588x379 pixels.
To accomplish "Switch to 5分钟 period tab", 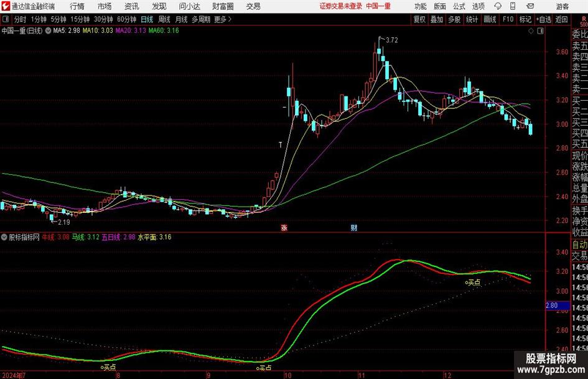I will click(x=58, y=19).
